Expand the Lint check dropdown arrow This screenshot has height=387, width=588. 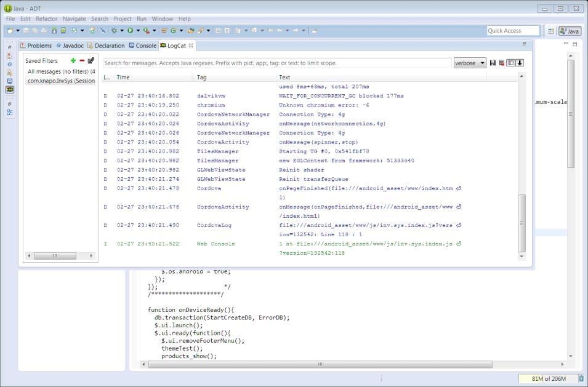(x=82, y=31)
